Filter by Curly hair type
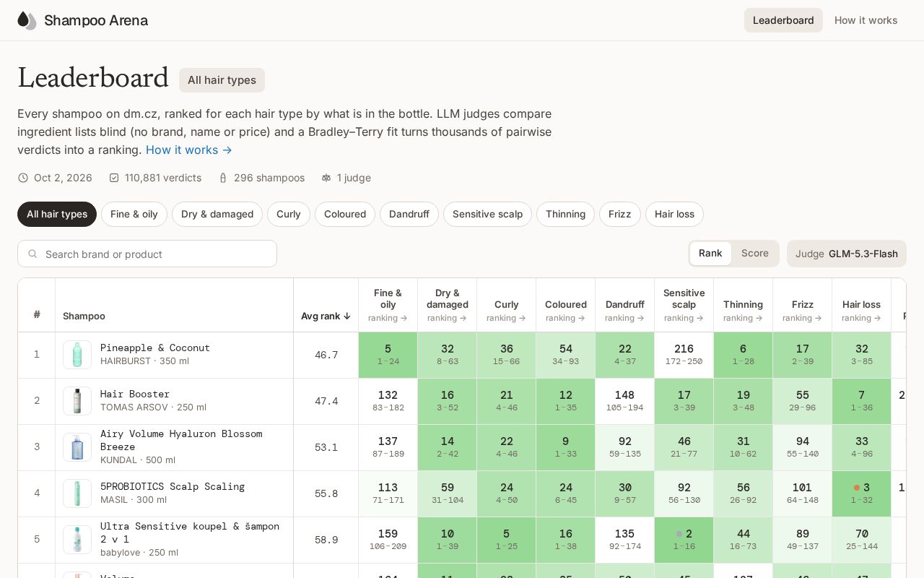924x578 pixels. (x=289, y=214)
